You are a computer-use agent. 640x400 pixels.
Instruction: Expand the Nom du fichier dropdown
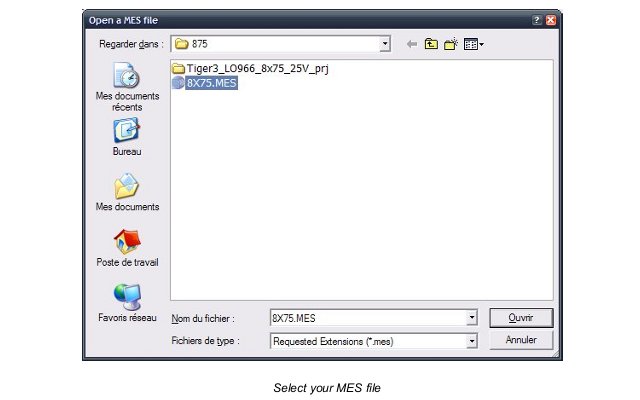472,318
